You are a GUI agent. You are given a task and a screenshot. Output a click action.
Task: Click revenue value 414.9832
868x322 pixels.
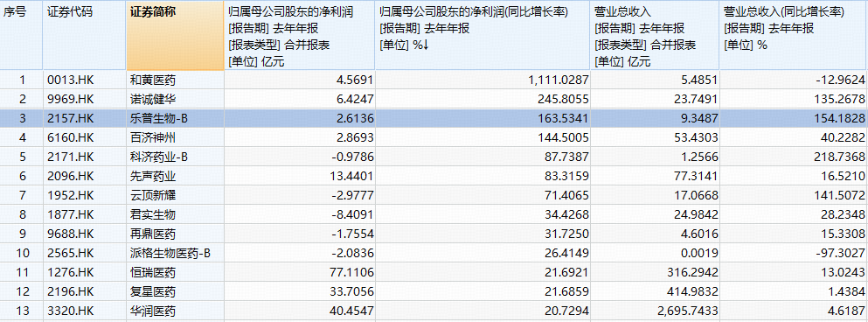(693, 291)
